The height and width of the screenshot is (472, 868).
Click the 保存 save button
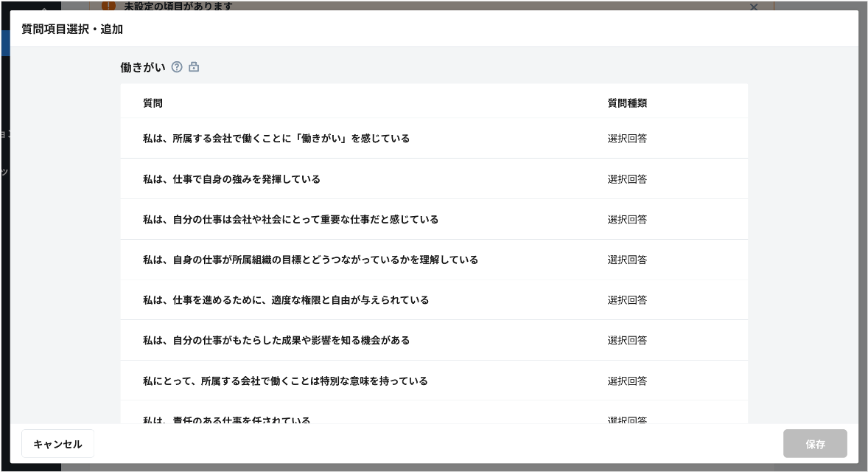(815, 444)
